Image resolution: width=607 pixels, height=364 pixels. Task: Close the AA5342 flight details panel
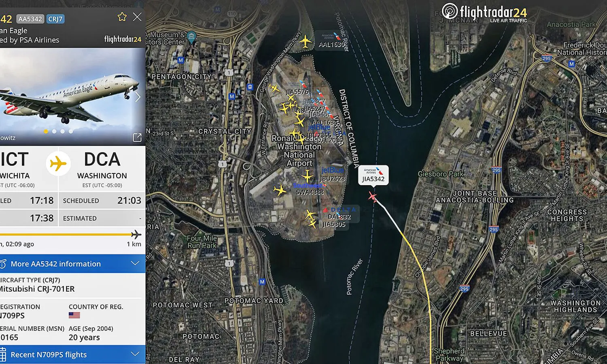pos(138,17)
